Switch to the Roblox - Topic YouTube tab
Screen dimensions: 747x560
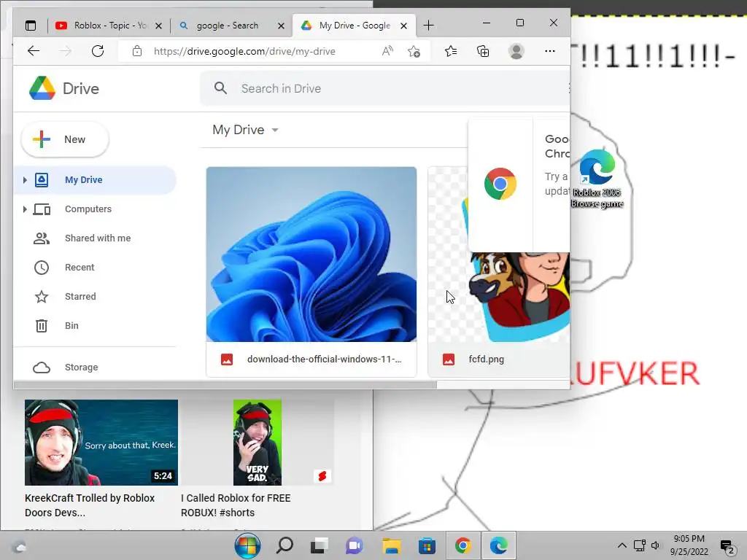(108, 26)
